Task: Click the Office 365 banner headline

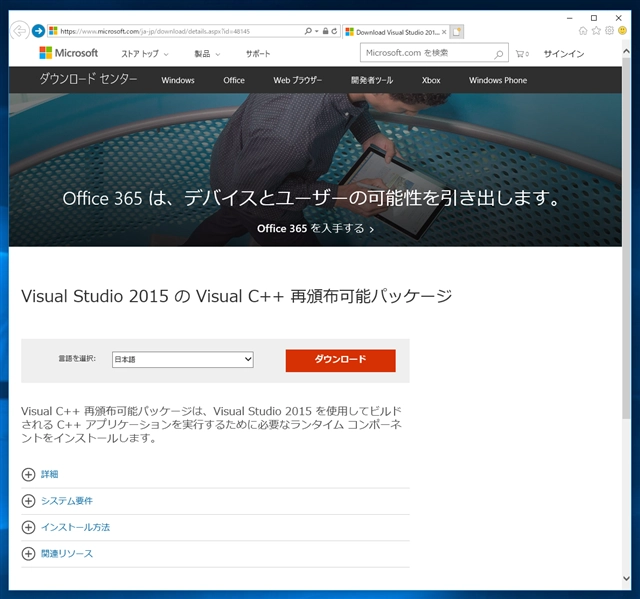Action: [x=311, y=198]
